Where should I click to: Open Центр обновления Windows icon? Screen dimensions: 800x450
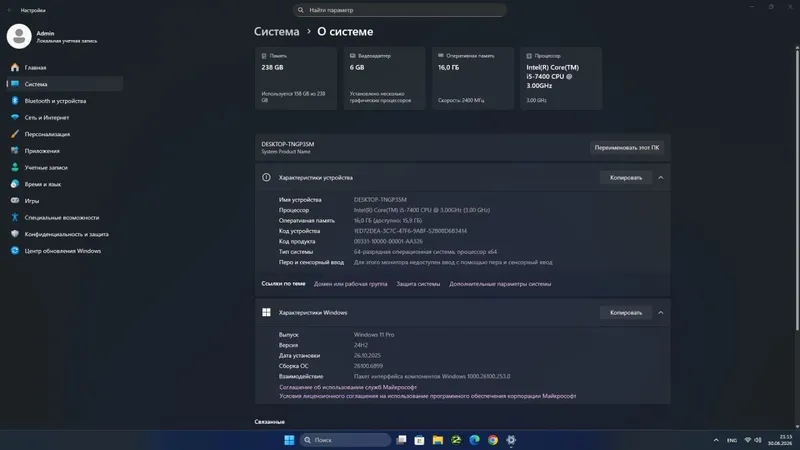[15, 251]
